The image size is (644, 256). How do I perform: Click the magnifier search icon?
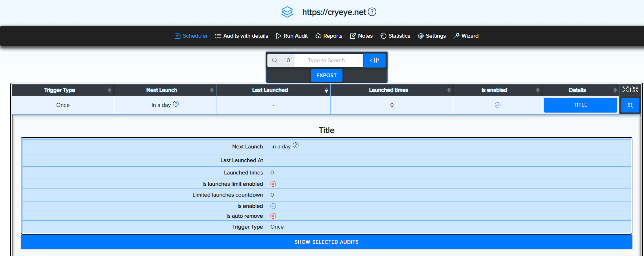[x=275, y=60]
